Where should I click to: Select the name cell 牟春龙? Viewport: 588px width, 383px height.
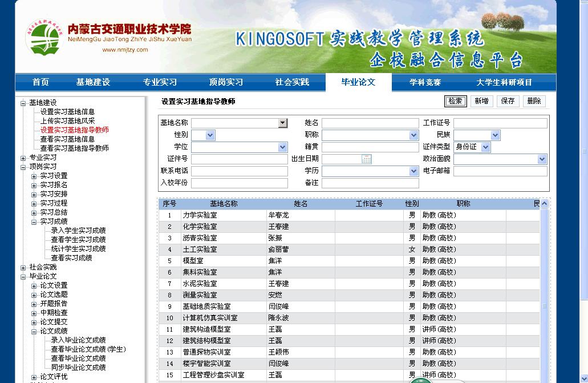pyautogui.click(x=301, y=216)
